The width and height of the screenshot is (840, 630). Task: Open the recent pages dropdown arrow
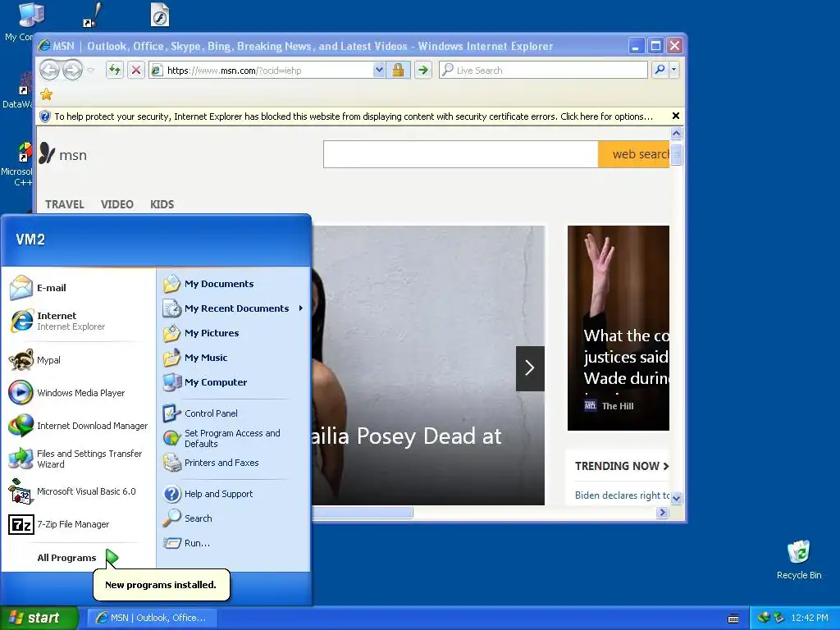pos(90,71)
